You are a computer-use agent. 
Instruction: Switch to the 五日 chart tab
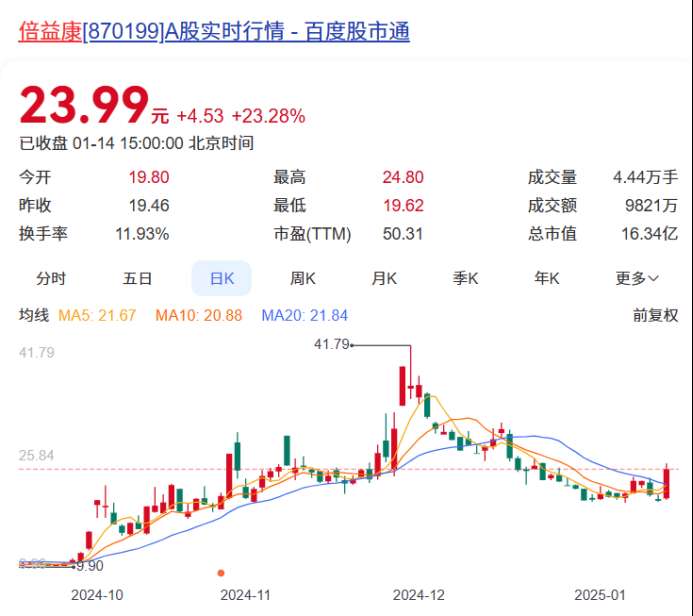[x=137, y=278]
